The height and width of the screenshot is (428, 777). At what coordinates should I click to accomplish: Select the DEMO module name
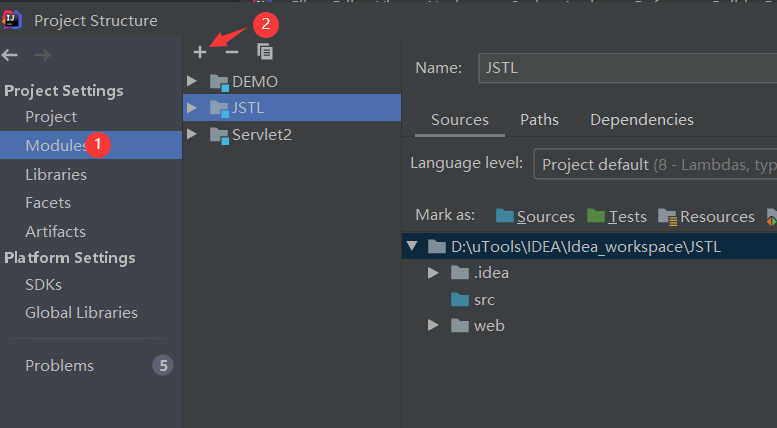pyautogui.click(x=255, y=82)
